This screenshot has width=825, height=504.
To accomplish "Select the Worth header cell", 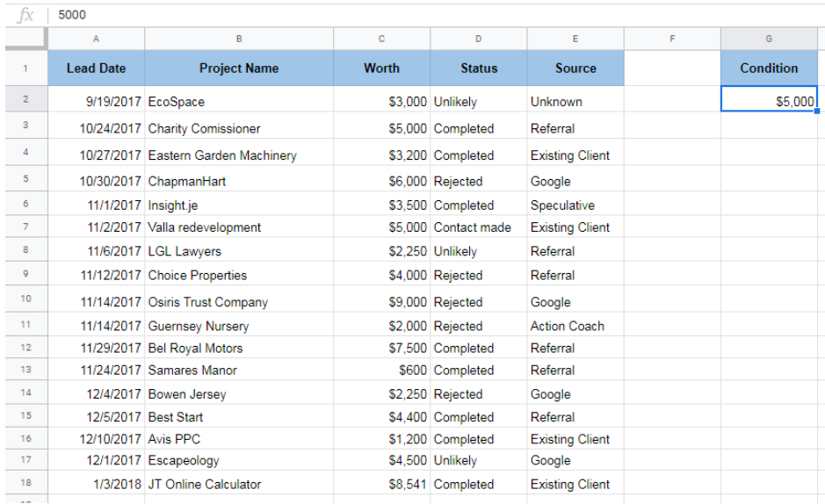I will 381,68.
